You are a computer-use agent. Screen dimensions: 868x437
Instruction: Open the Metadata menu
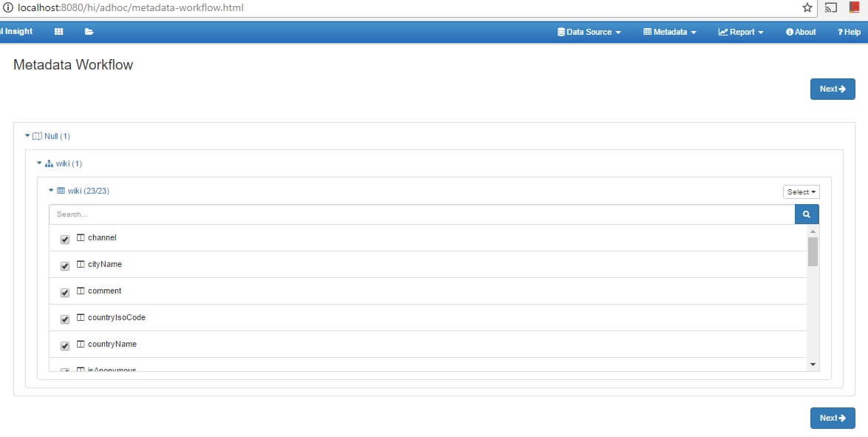670,32
